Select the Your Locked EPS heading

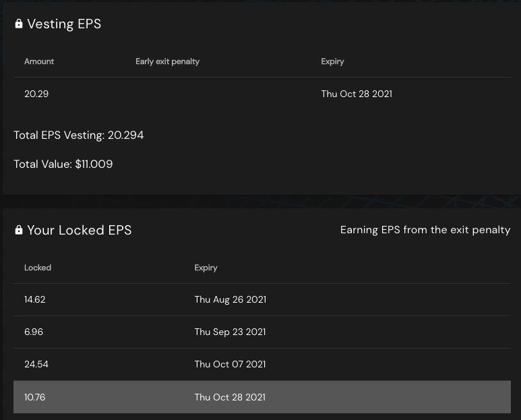(79, 230)
